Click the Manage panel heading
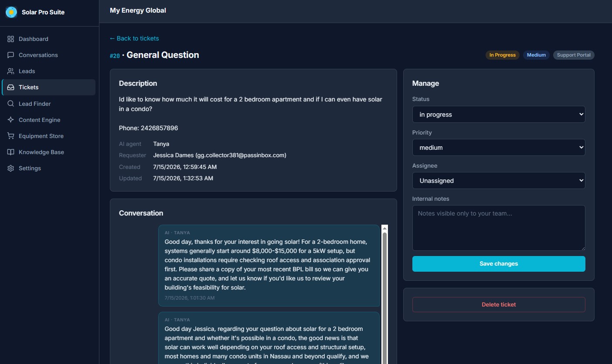 [x=425, y=83]
